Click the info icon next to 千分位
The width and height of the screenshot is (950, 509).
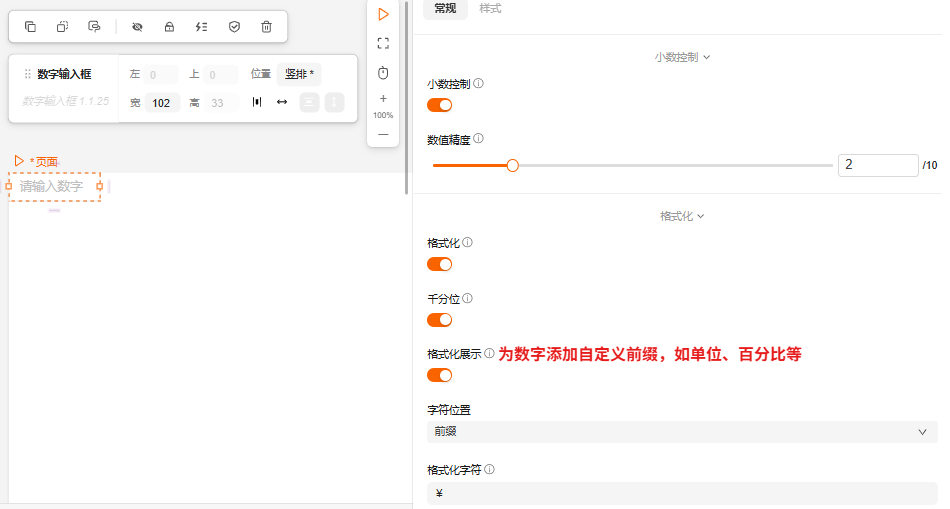(468, 298)
